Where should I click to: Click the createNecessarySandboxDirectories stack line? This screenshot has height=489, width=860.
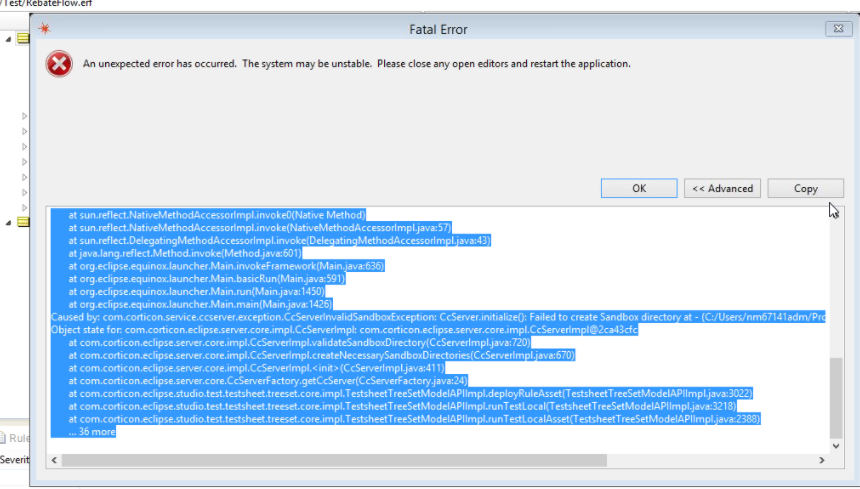(321, 355)
